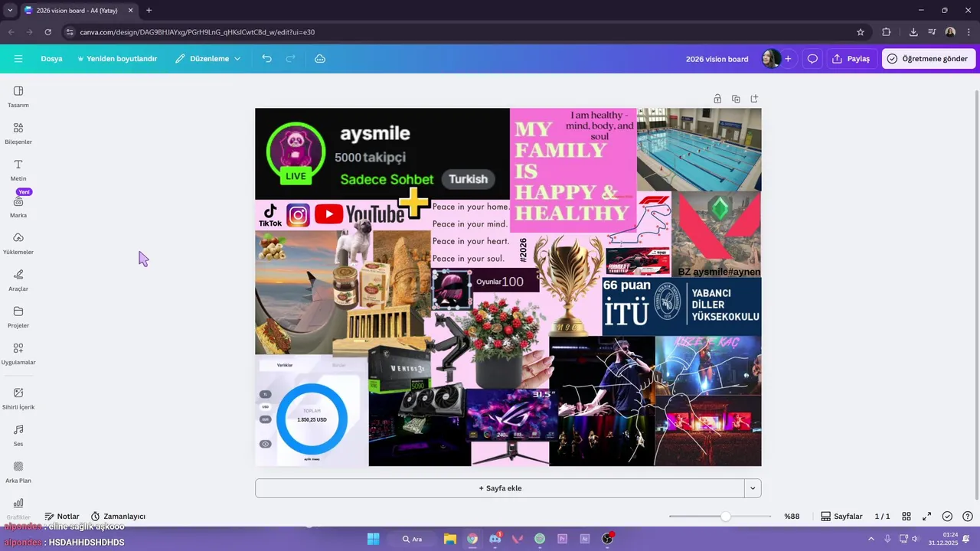Select the golden trophy image on canvas
This screenshot has height=551, width=980.
(568, 285)
